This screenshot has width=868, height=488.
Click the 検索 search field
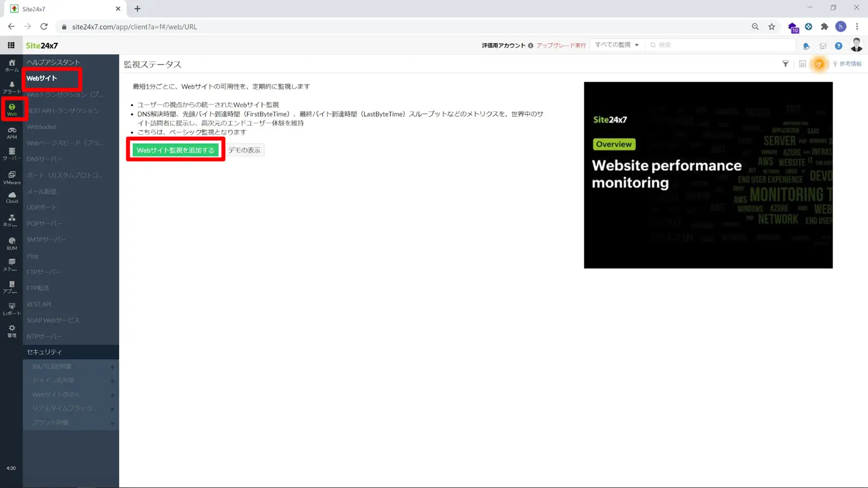(x=722, y=45)
